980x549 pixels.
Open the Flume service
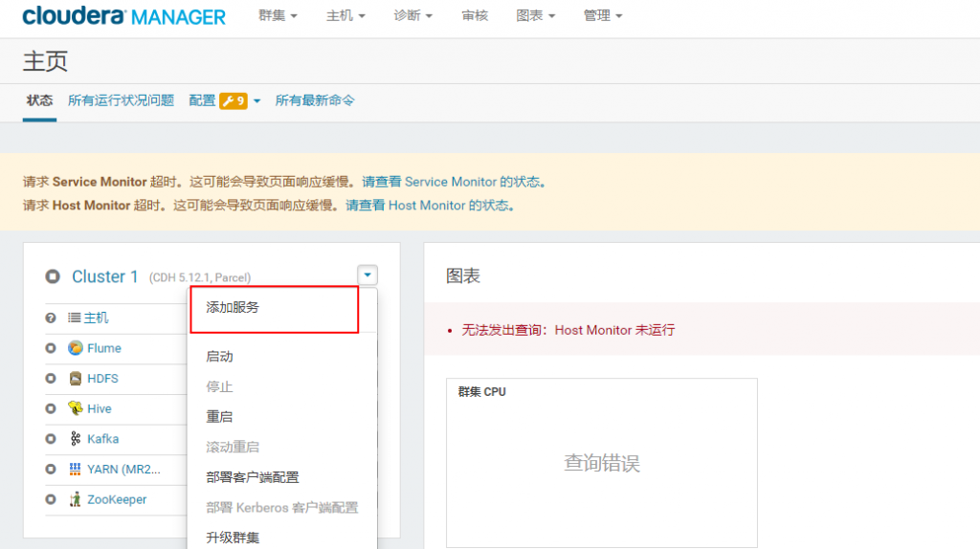tap(104, 348)
